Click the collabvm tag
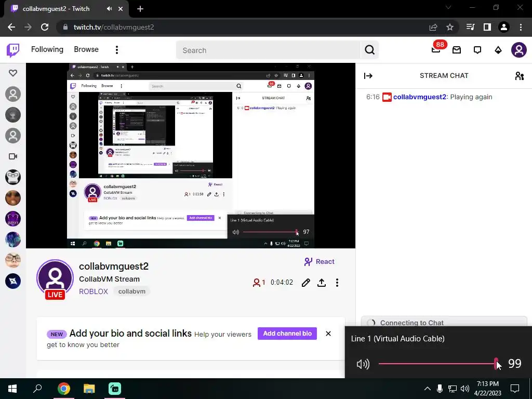The width and height of the screenshot is (532, 399). coord(131,291)
